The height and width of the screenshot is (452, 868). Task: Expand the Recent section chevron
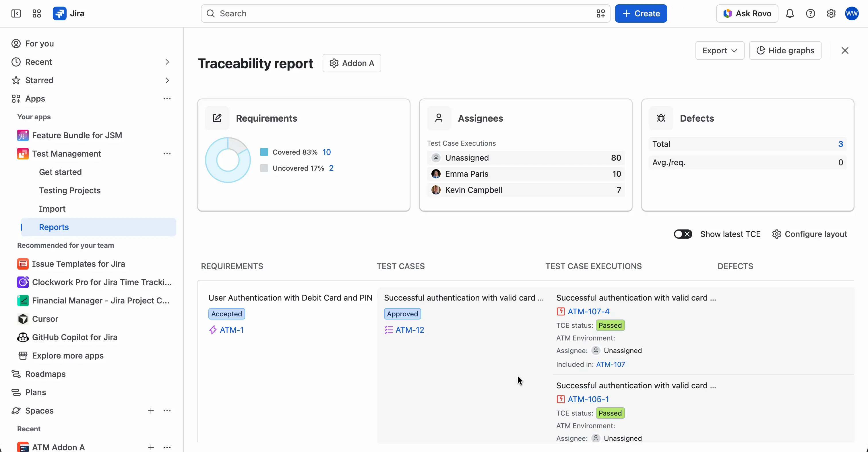pyautogui.click(x=167, y=62)
